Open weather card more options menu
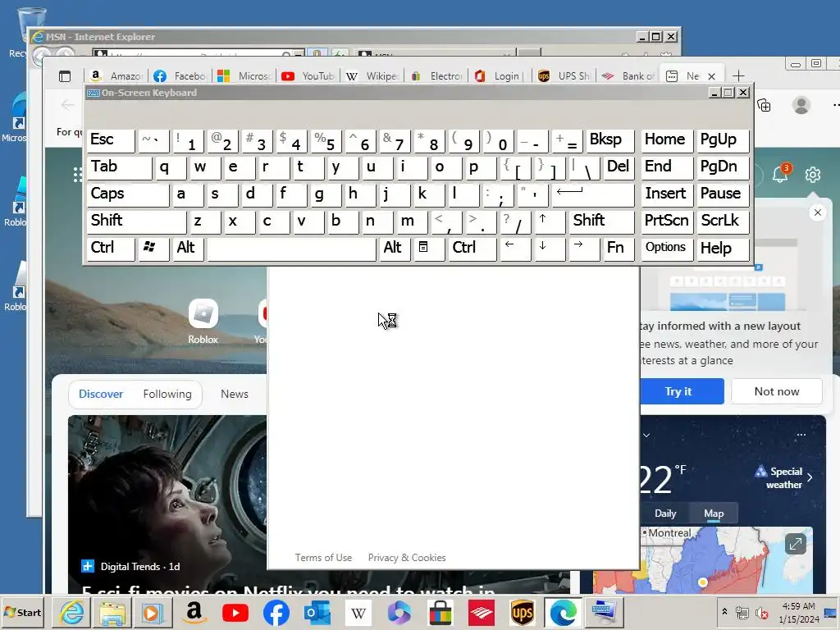The image size is (840, 630). [x=801, y=435]
